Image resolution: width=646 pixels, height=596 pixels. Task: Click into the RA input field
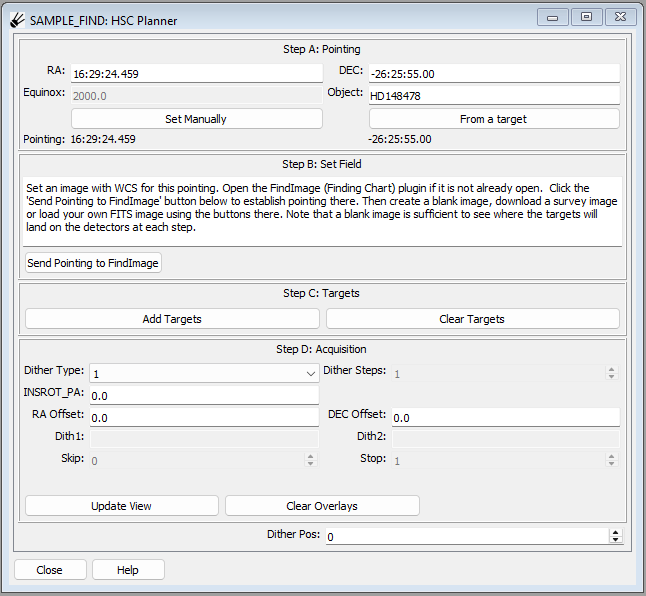pos(197,74)
